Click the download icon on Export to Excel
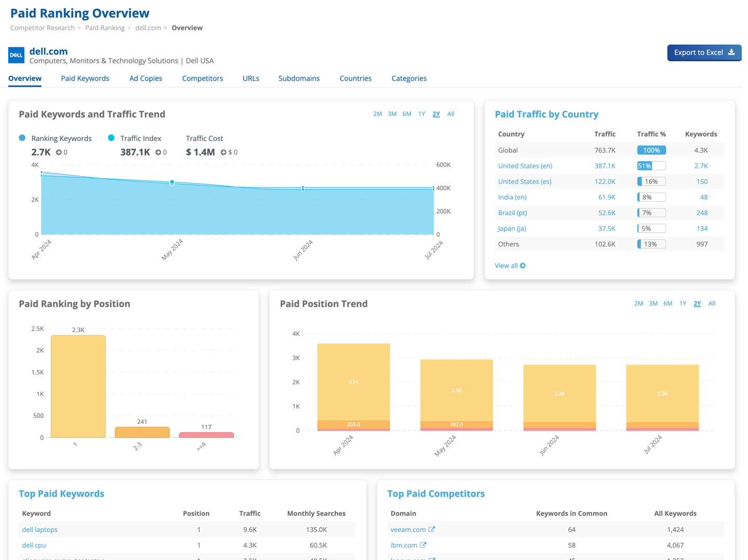Image resolution: width=748 pixels, height=560 pixels. click(731, 52)
